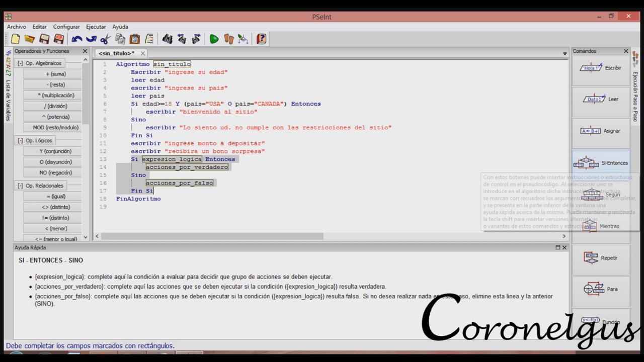
Task: Fix indentation with the toolbar icon
Action: coord(149,39)
